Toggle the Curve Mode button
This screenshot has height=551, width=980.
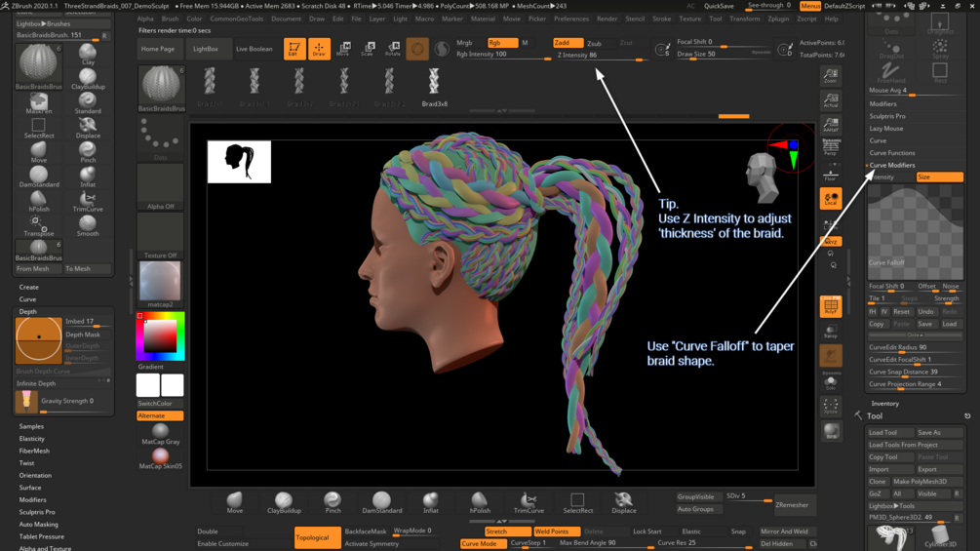pyautogui.click(x=482, y=543)
